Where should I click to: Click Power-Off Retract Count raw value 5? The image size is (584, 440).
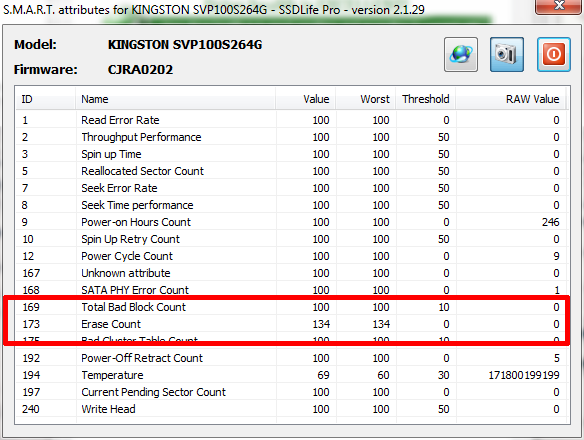coord(556,358)
